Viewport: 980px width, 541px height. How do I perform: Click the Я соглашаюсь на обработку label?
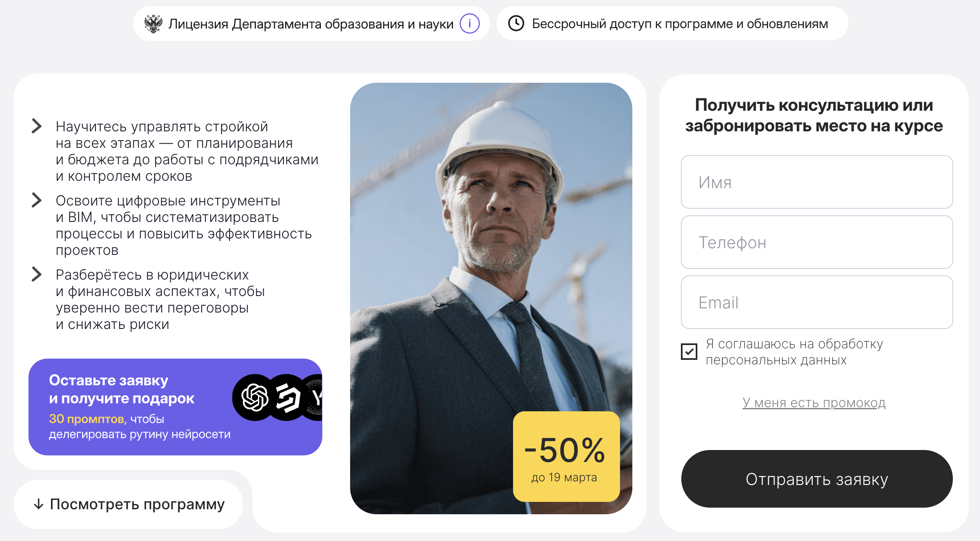(794, 352)
